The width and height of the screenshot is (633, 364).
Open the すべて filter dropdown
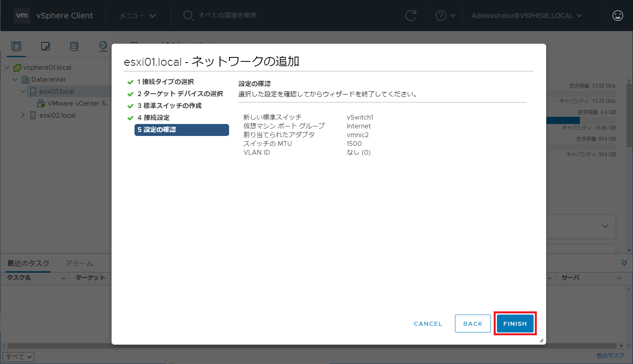pyautogui.click(x=18, y=357)
